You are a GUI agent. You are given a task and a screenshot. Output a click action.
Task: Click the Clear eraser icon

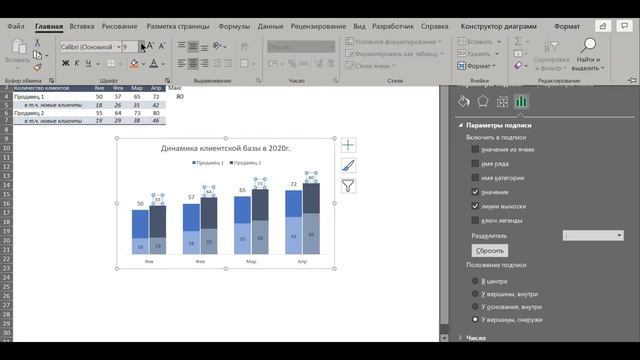coord(518,65)
